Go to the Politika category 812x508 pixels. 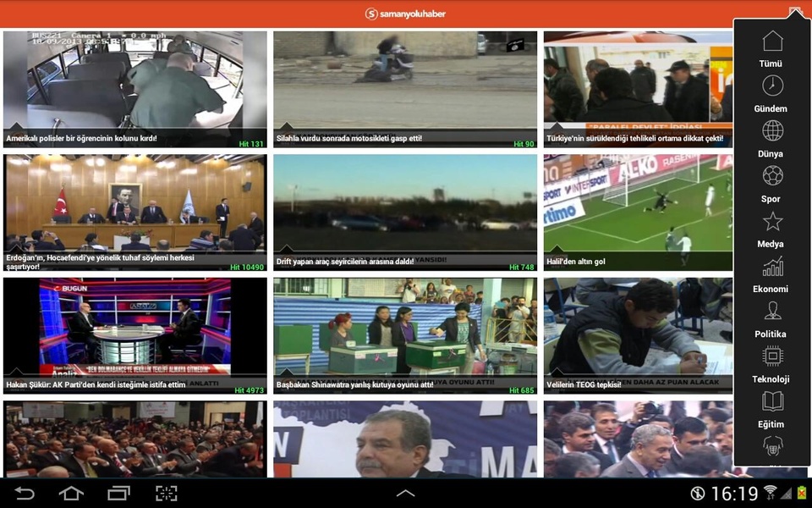coord(771,320)
